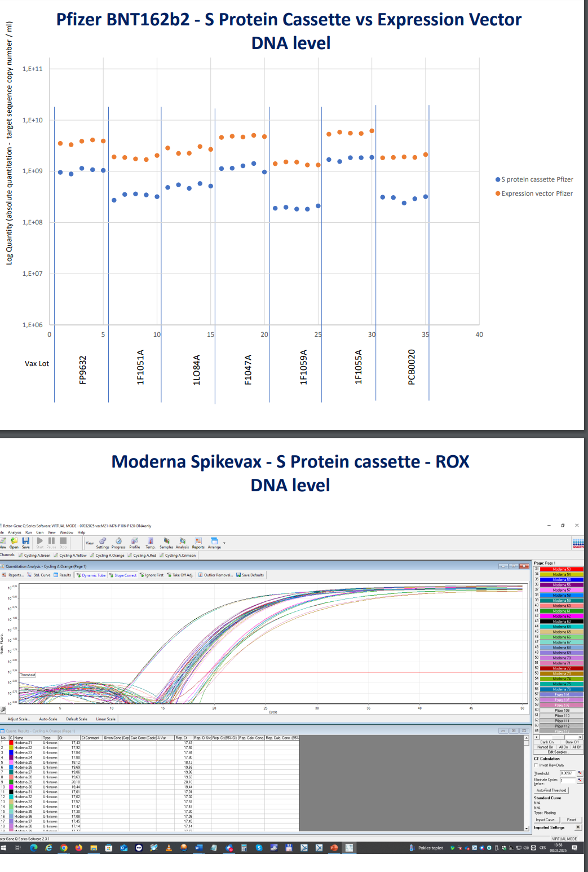Open Firefox from the taskbar
The height and width of the screenshot is (872, 588).
(x=78, y=848)
